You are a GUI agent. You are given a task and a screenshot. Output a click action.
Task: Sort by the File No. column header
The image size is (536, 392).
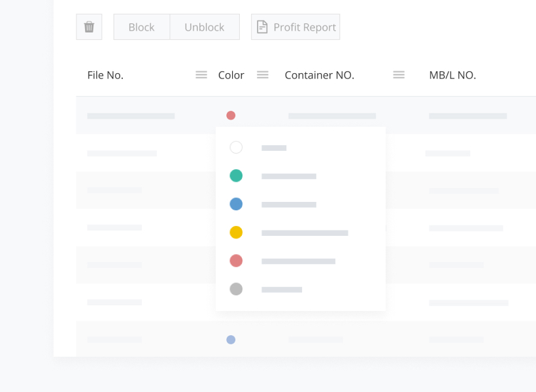click(x=105, y=75)
